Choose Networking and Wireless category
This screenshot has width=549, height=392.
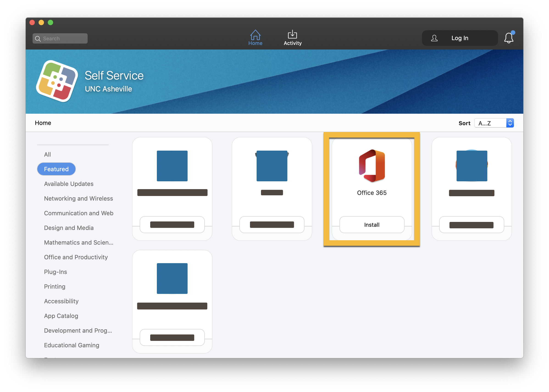click(78, 199)
